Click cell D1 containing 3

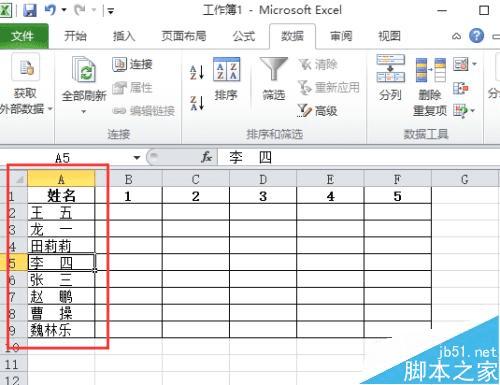pyautogui.click(x=263, y=196)
